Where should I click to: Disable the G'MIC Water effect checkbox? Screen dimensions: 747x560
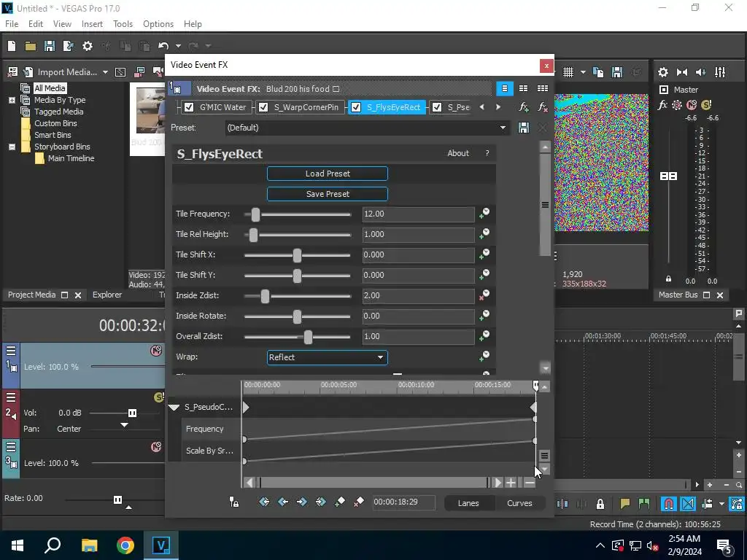pos(189,107)
